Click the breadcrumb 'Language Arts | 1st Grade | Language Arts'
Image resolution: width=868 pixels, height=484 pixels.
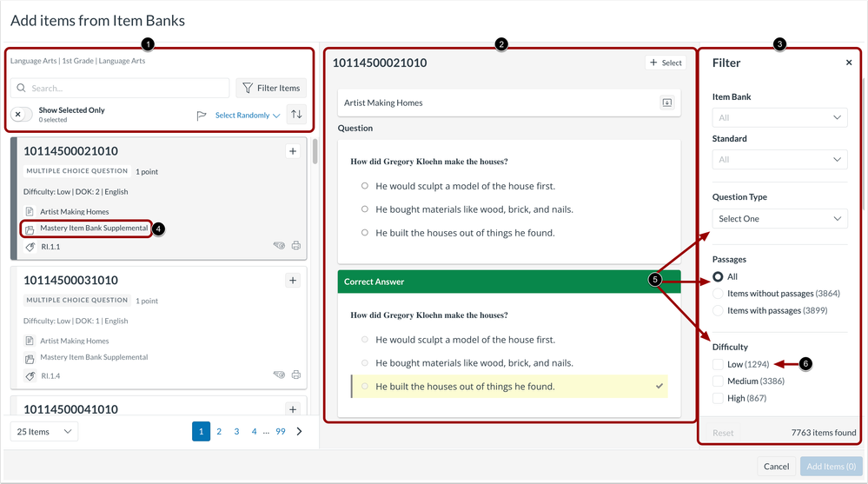click(78, 61)
